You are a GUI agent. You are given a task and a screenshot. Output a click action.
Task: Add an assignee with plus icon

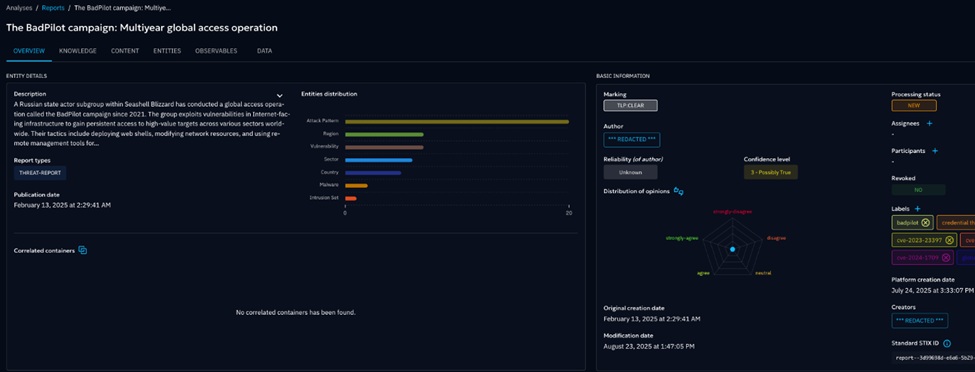930,123
